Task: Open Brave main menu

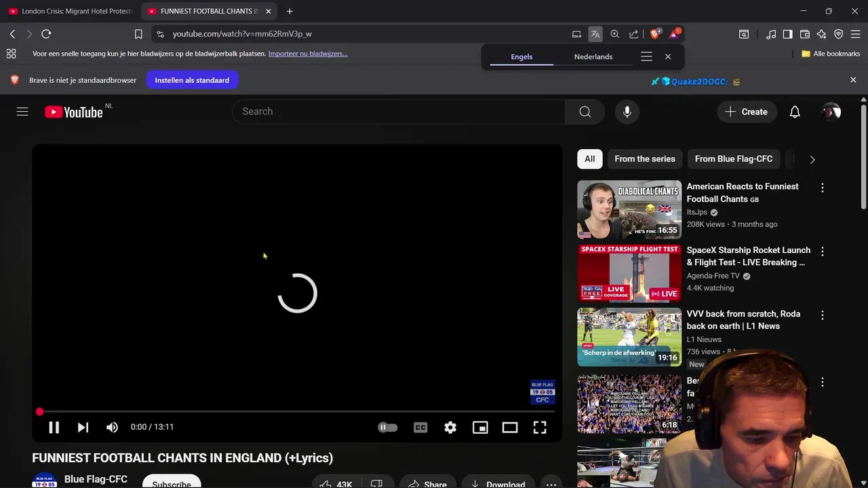Action: [x=856, y=34]
